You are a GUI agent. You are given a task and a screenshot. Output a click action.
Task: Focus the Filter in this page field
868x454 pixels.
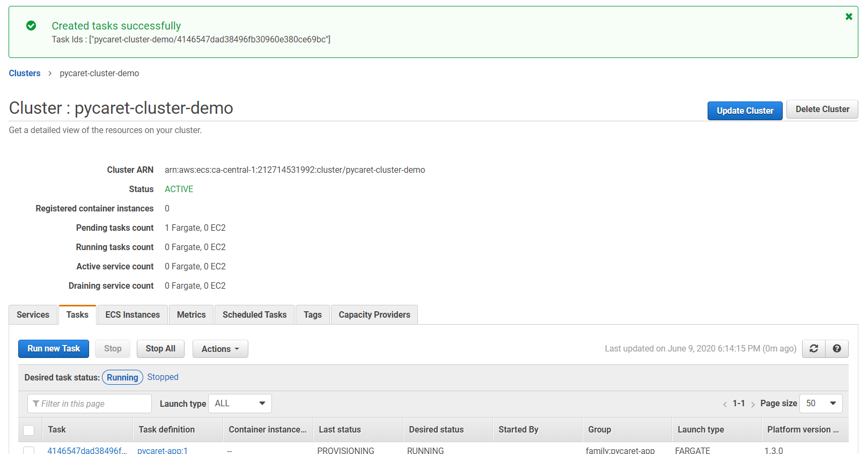coord(90,404)
